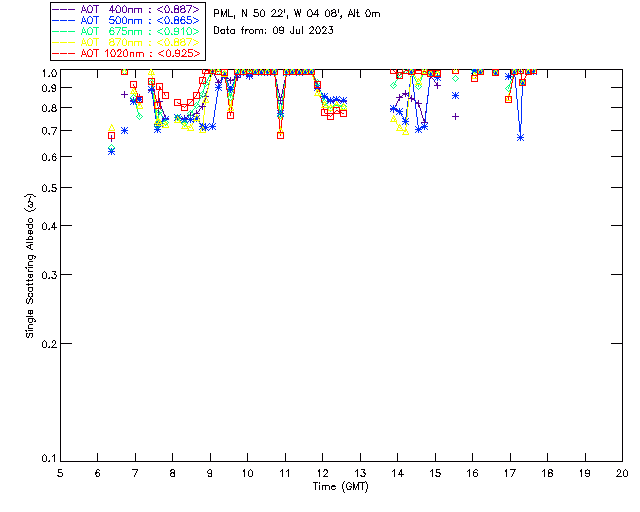This screenshot has width=640, height=512.
Task: Click the legend entry AOT 400nm <0.887>
Action: pos(127,9)
